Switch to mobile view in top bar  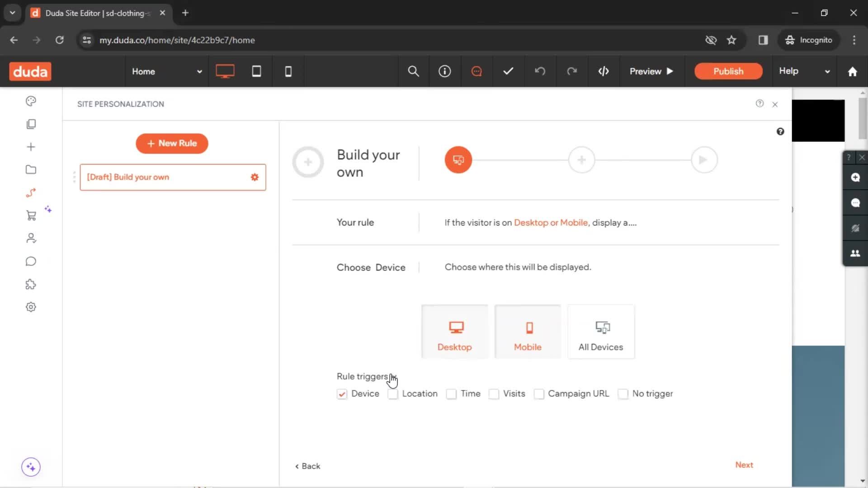pos(288,71)
